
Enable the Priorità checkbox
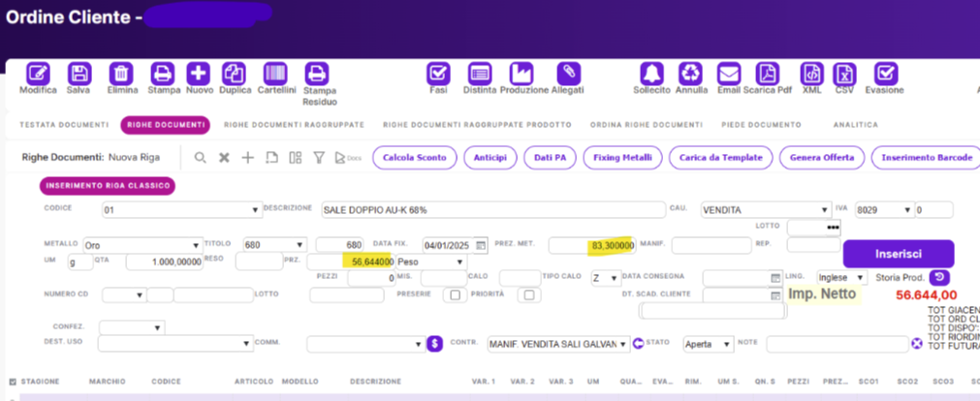[528, 295]
